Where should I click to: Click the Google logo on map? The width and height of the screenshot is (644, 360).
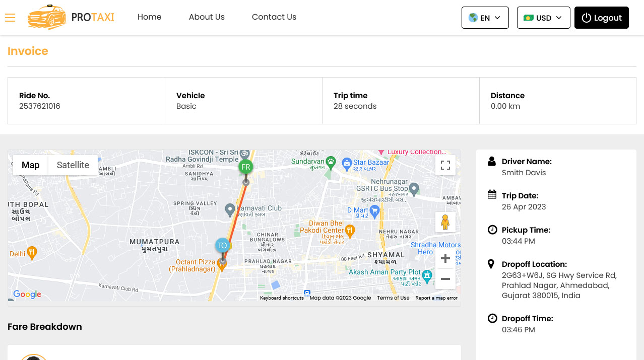(x=27, y=295)
